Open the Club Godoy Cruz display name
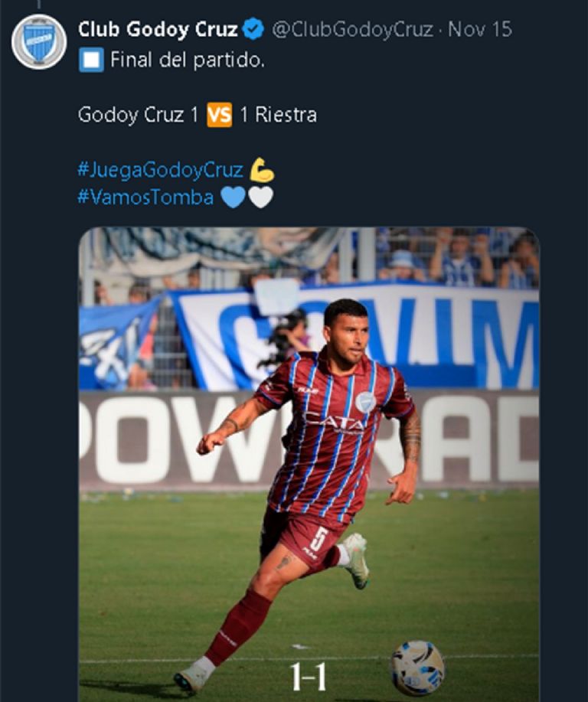The width and height of the screenshot is (588, 702). point(158,30)
